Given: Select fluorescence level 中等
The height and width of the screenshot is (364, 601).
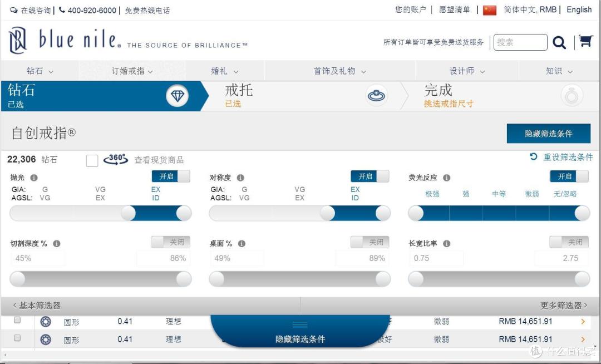Looking at the screenshot, I should [499, 194].
